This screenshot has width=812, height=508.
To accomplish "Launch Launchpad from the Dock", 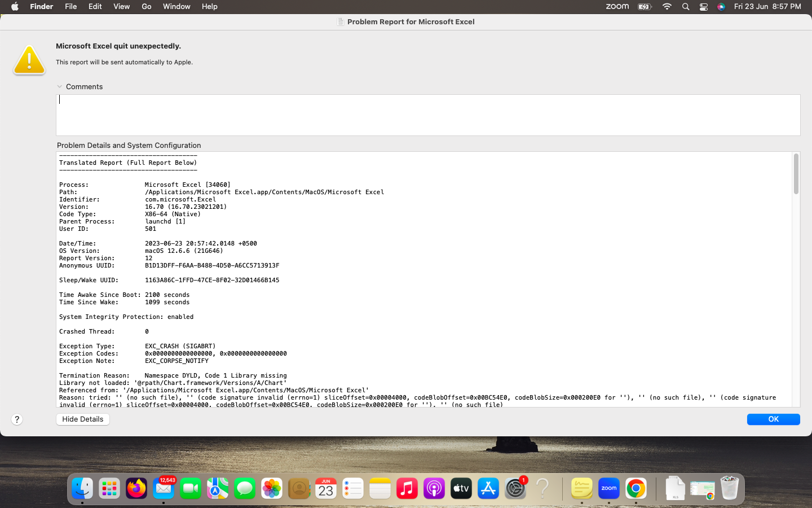I will tap(109, 488).
